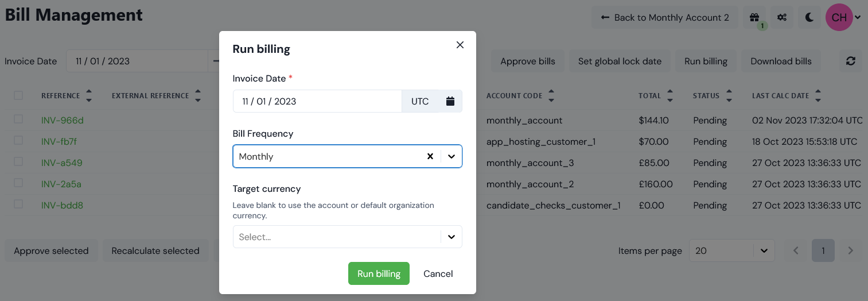Click Run billing in the toolbar
Screen dimensions: 868x301
[706, 61]
